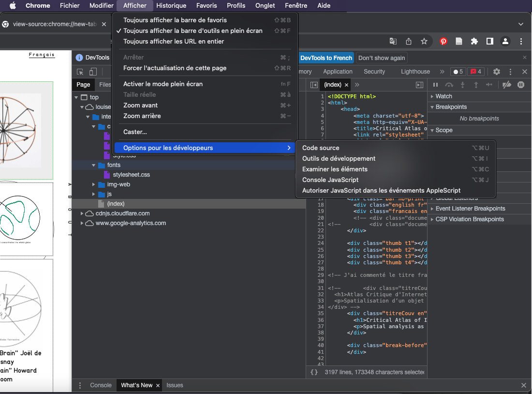Click the Pinterest extension icon

click(x=443, y=41)
